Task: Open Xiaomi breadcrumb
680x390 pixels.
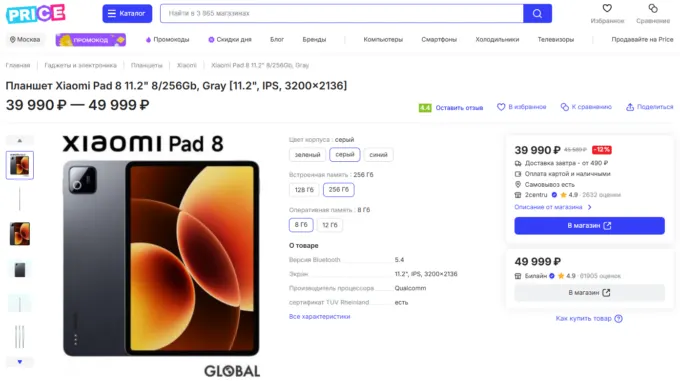Action: (x=186, y=65)
